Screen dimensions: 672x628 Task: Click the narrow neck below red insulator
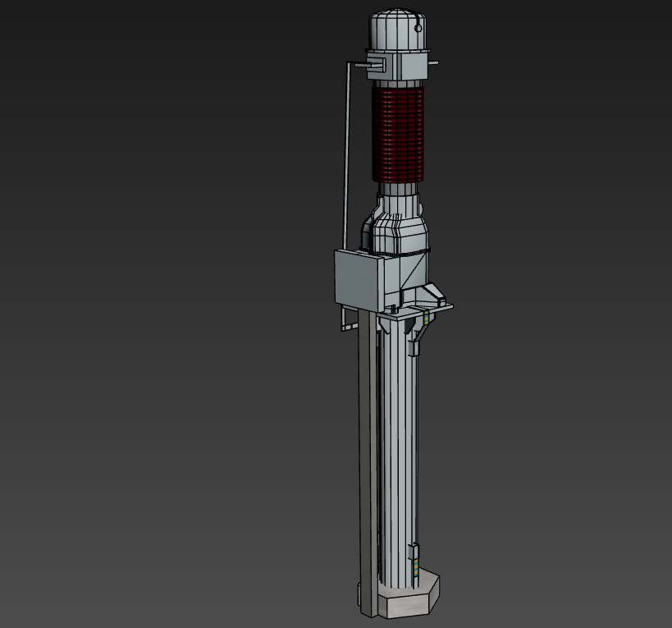(x=399, y=195)
